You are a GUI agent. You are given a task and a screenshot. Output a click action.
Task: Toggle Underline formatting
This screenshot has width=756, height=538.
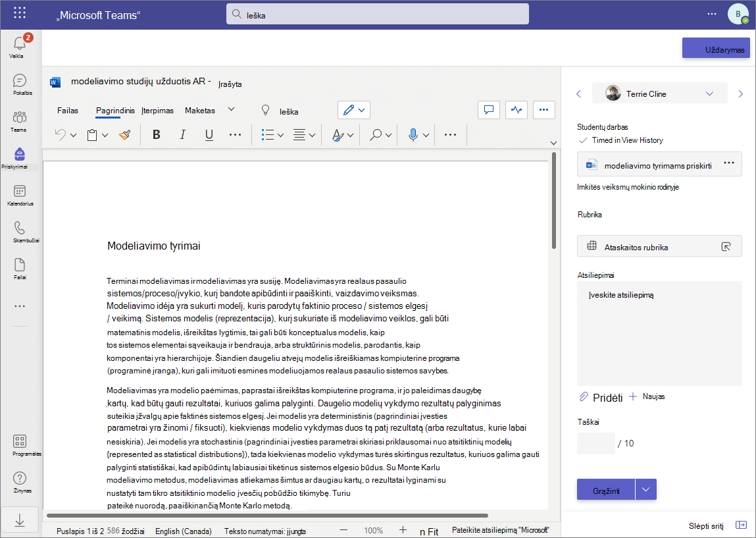(x=209, y=134)
